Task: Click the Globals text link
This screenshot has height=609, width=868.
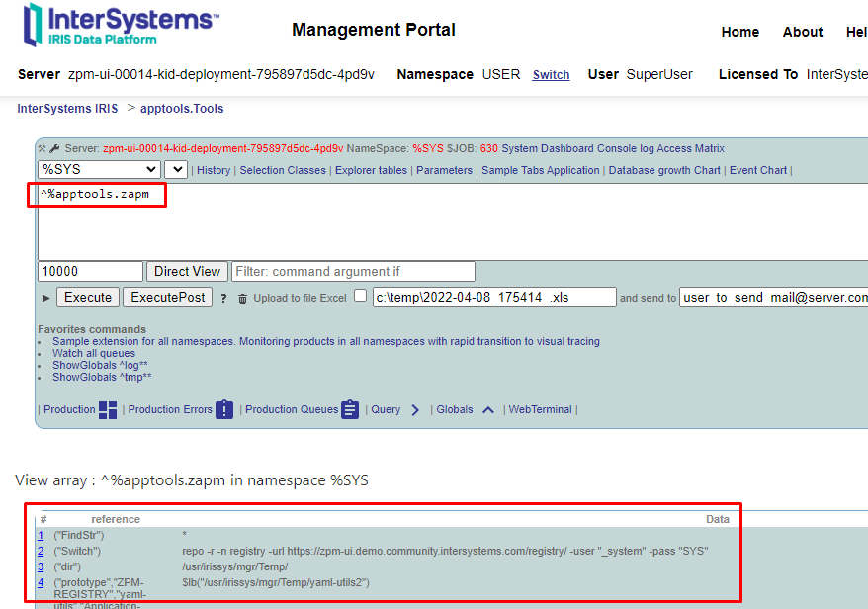Action: pos(455,409)
